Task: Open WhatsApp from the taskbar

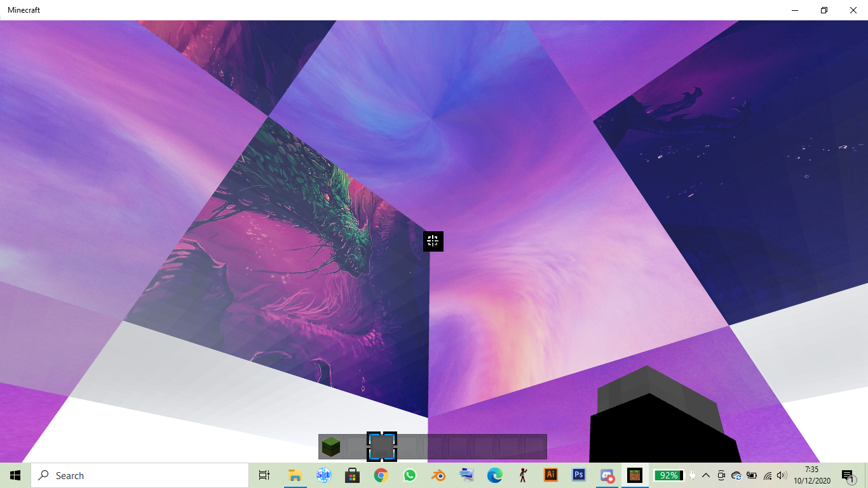Action: [x=410, y=475]
